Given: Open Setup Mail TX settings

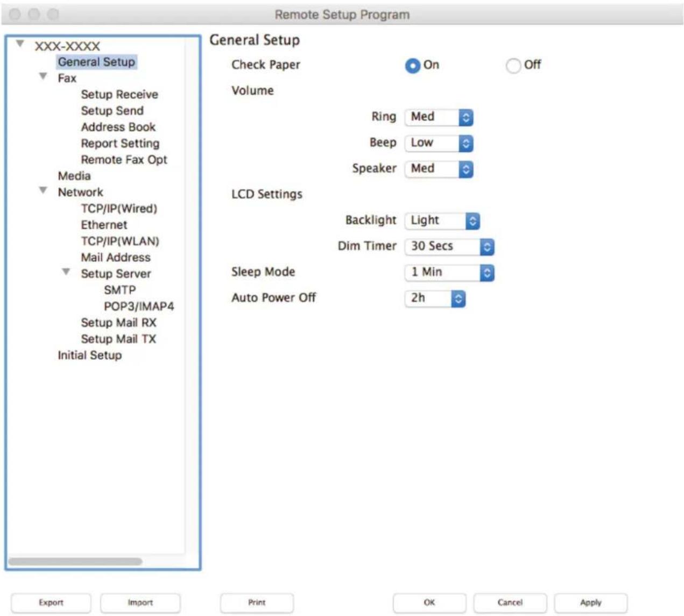Looking at the screenshot, I should [118, 339].
